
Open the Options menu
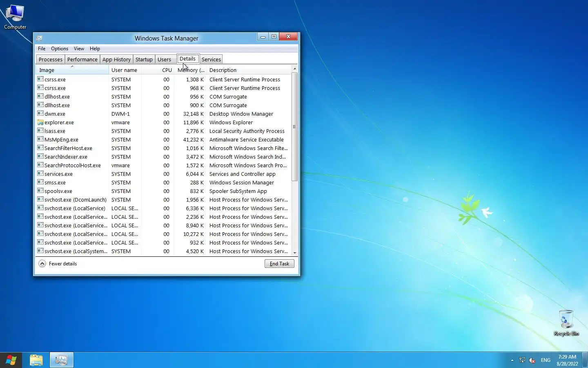(x=60, y=49)
